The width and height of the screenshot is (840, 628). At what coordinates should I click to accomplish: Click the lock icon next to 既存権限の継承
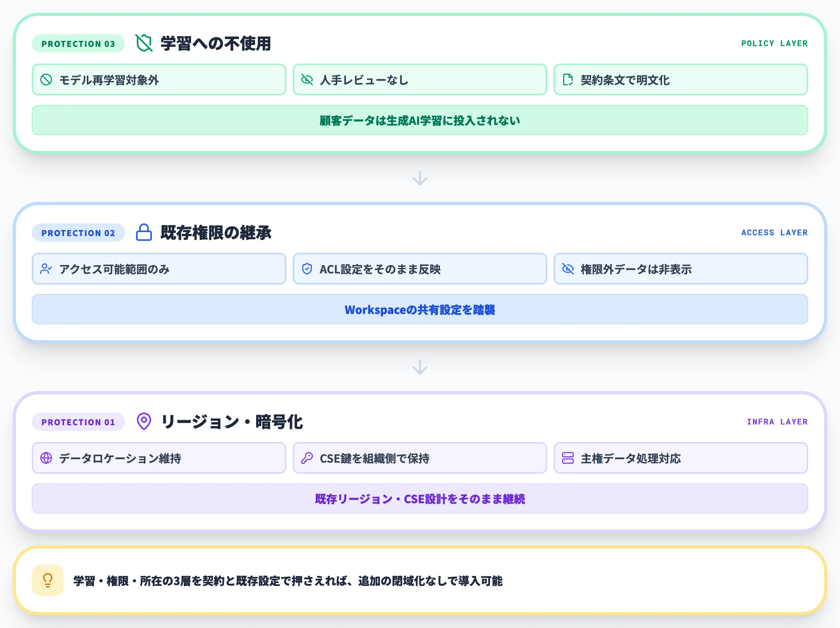[x=144, y=233]
